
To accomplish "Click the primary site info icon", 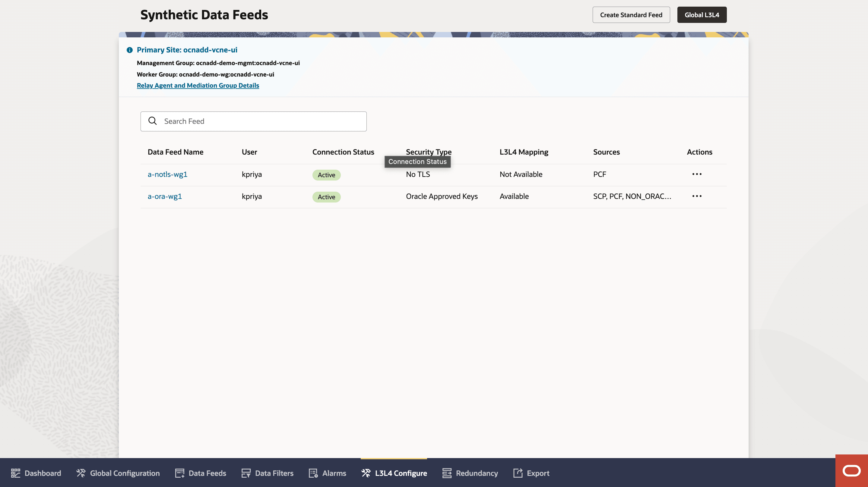I will [130, 50].
